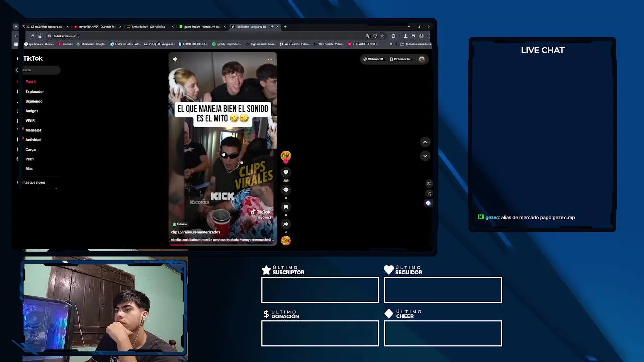Click the translate icon in address bar
Image resolution: width=644 pixels, height=362 pixels.
[x=368, y=36]
